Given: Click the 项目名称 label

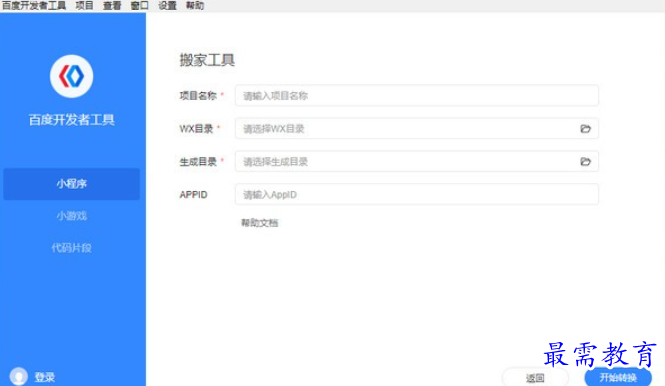Looking at the screenshot, I should coord(198,96).
